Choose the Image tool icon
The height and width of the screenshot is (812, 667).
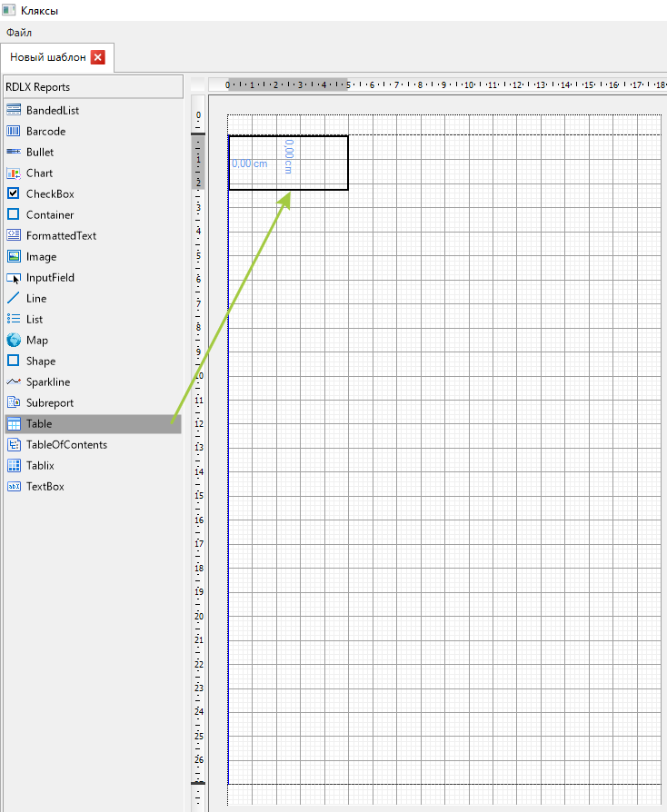tap(14, 256)
